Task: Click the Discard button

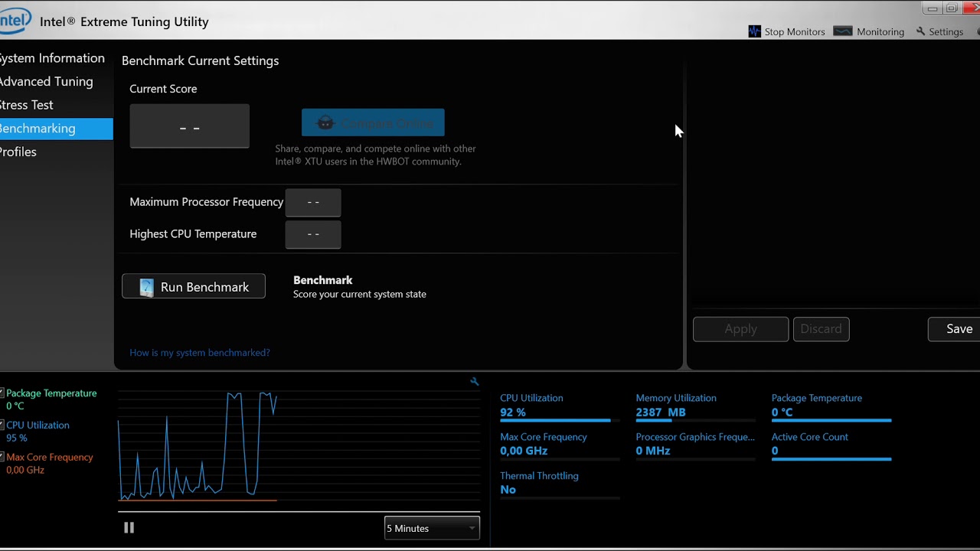Action: (x=821, y=329)
